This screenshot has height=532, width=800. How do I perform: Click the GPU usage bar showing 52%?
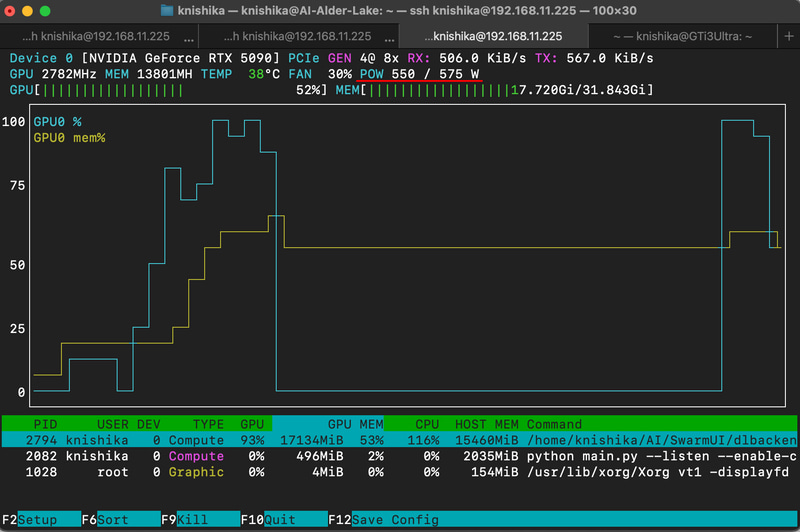coord(168,90)
